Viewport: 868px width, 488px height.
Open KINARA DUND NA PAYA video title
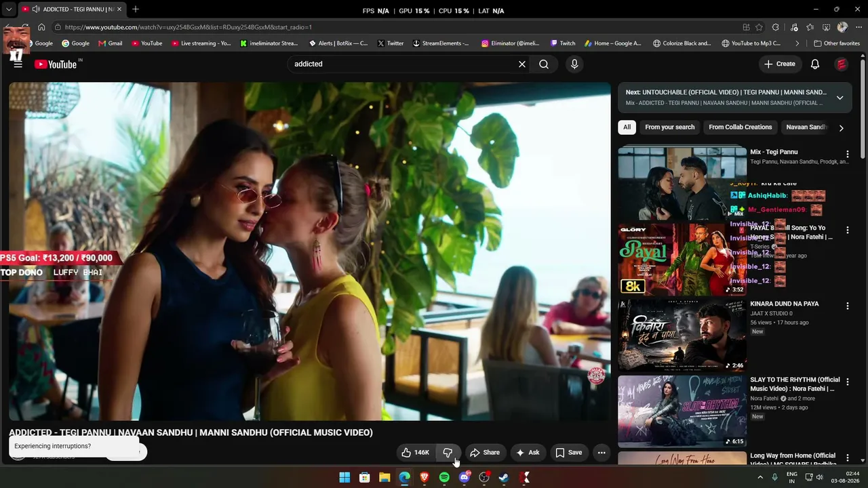coord(785,304)
